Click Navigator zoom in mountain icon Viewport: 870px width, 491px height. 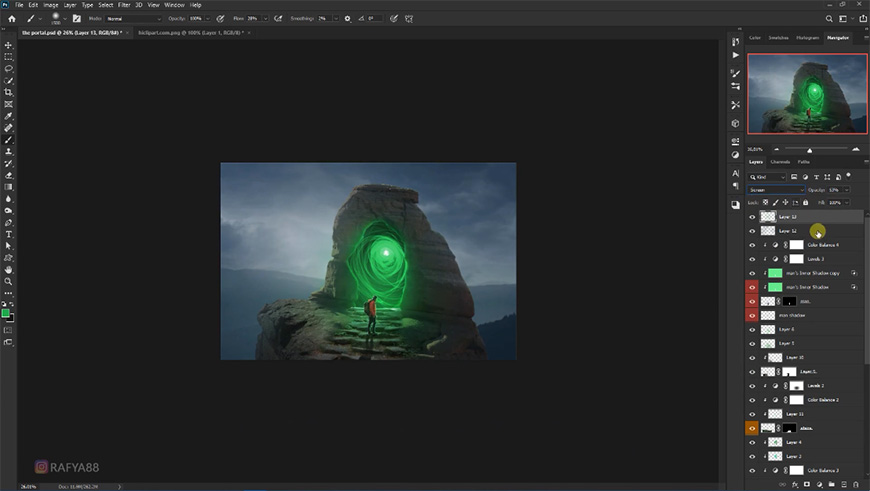(856, 149)
